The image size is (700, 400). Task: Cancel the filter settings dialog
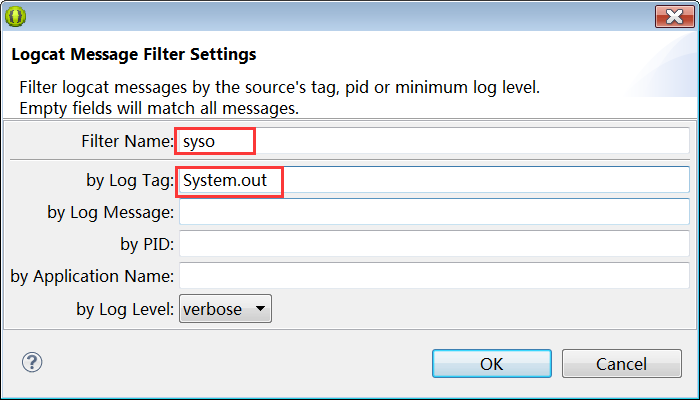tap(621, 363)
